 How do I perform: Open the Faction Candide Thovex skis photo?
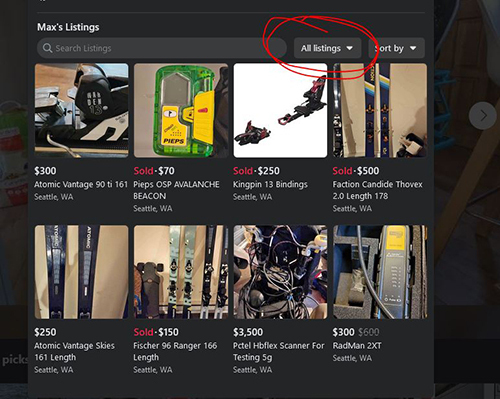(x=380, y=110)
